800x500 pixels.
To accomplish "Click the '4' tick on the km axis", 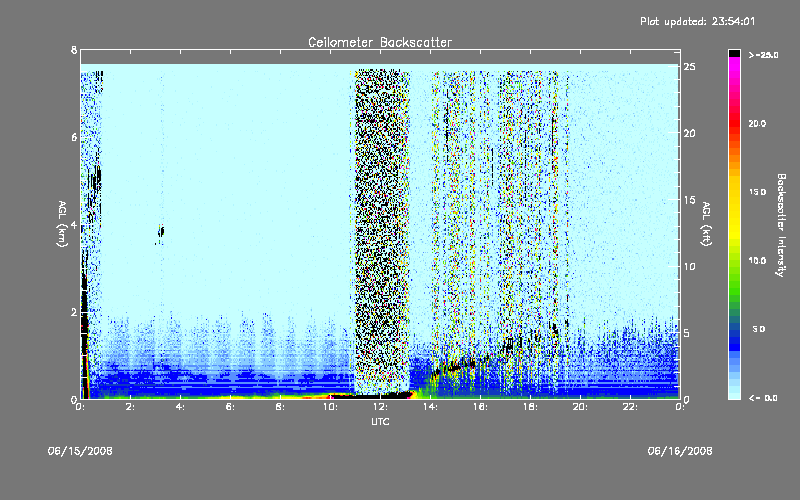I will point(74,225).
